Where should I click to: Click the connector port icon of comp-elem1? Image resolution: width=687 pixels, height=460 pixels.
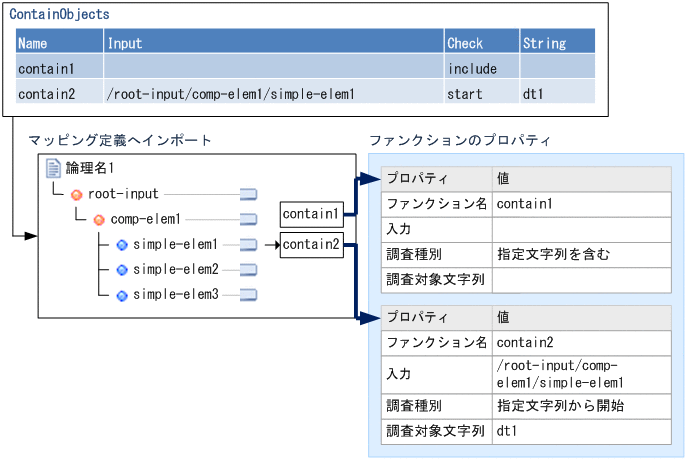tap(249, 219)
